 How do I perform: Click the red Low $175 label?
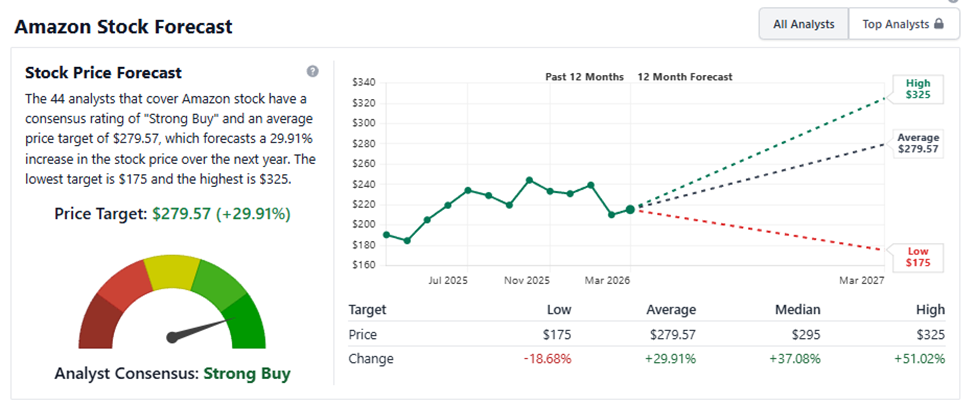pos(918,256)
